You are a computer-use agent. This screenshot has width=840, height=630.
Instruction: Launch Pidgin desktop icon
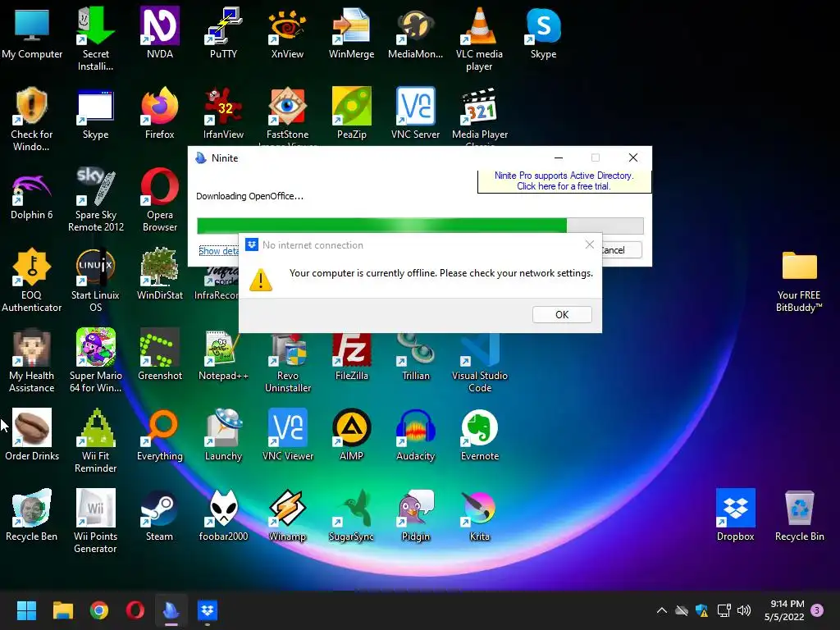pos(415,516)
